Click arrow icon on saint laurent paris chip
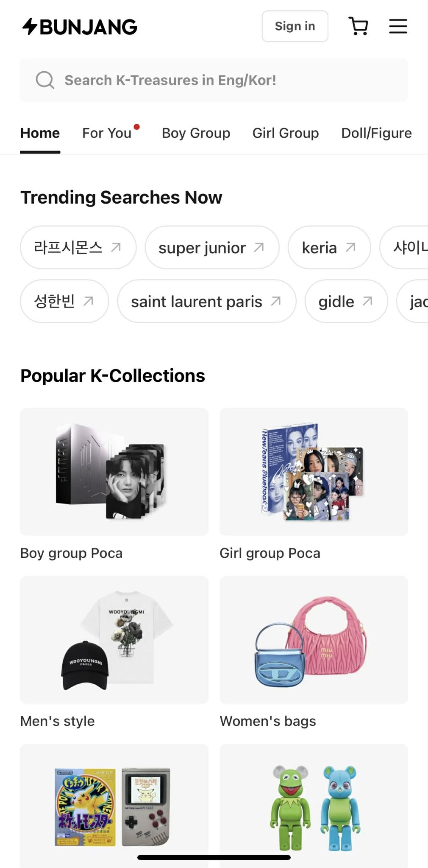Image resolution: width=428 pixels, height=868 pixels. (x=276, y=301)
